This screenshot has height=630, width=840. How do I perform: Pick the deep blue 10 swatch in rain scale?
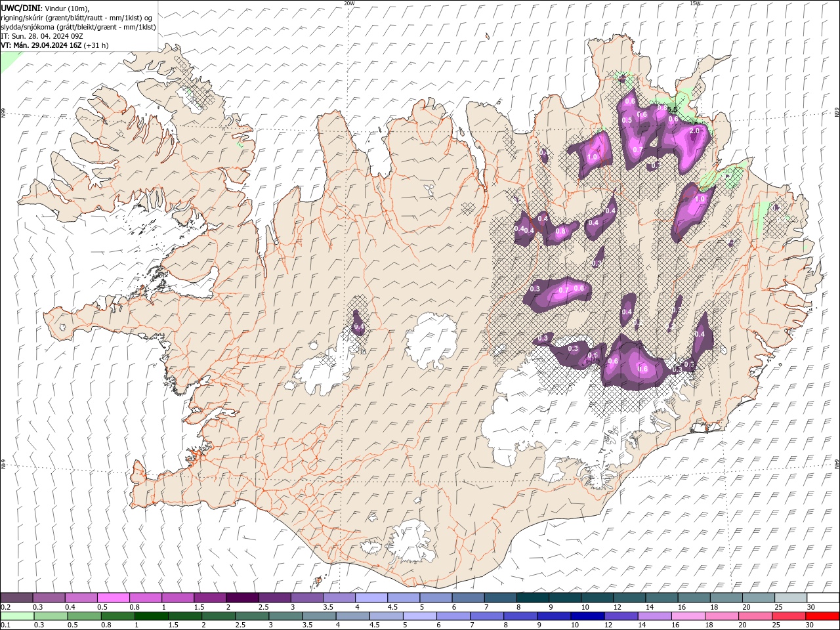click(587, 616)
